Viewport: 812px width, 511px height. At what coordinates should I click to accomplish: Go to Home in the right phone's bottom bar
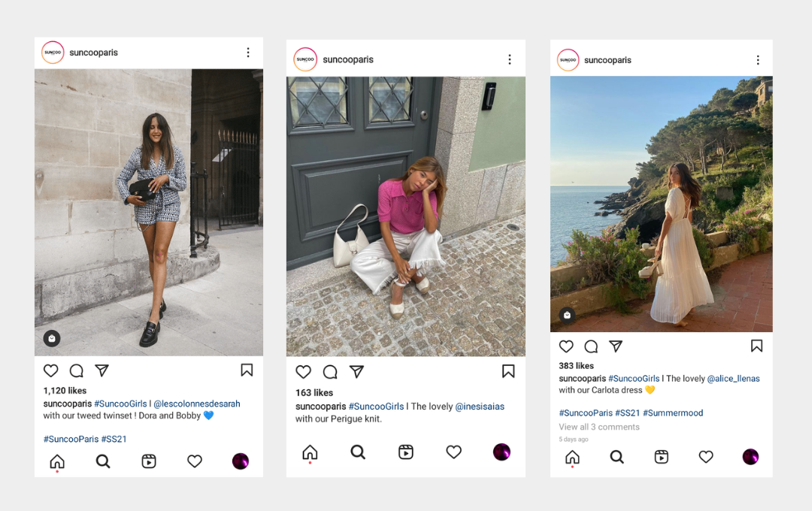(x=572, y=457)
